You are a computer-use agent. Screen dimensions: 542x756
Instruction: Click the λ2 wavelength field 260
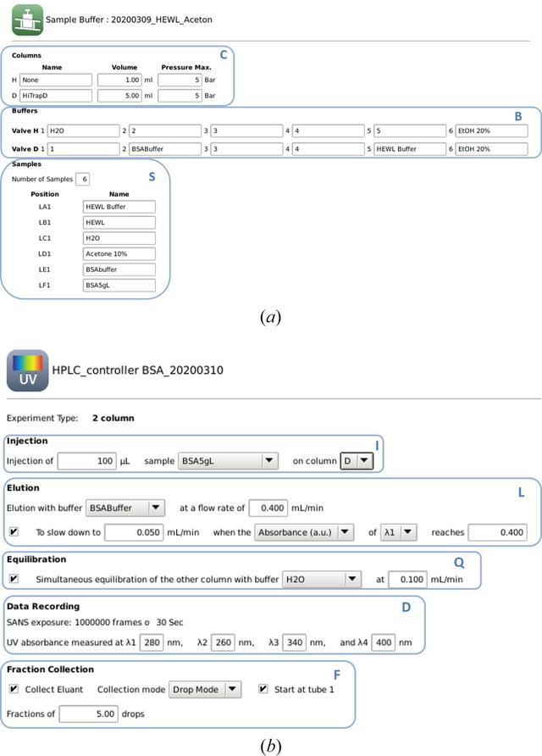[x=223, y=642]
